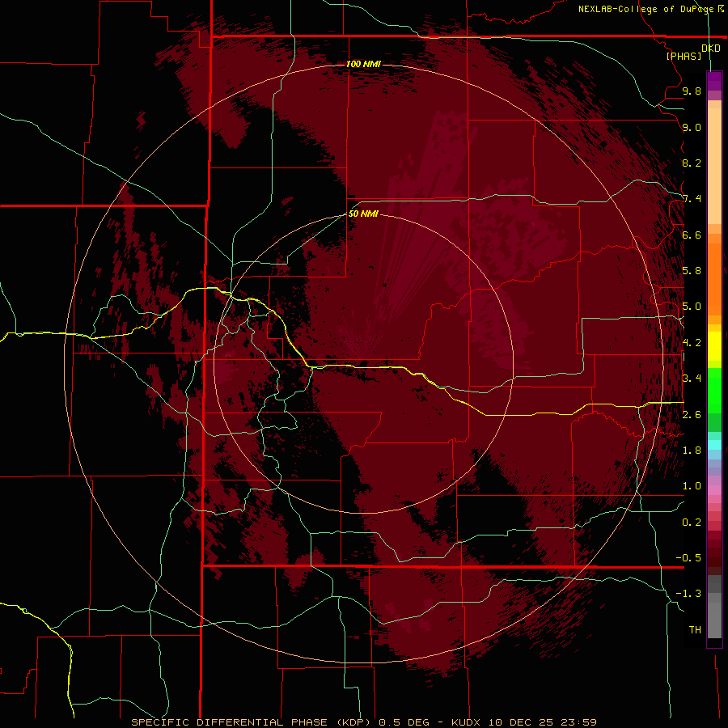Click the 10 DEC 25 23:59 timestamp
The height and width of the screenshot is (728, 728).
[x=542, y=722]
